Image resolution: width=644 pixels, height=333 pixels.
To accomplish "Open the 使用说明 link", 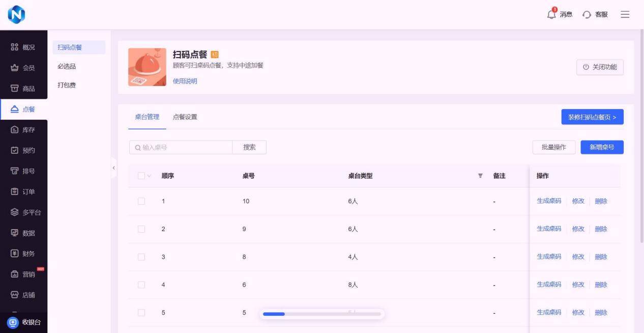I will 185,81.
